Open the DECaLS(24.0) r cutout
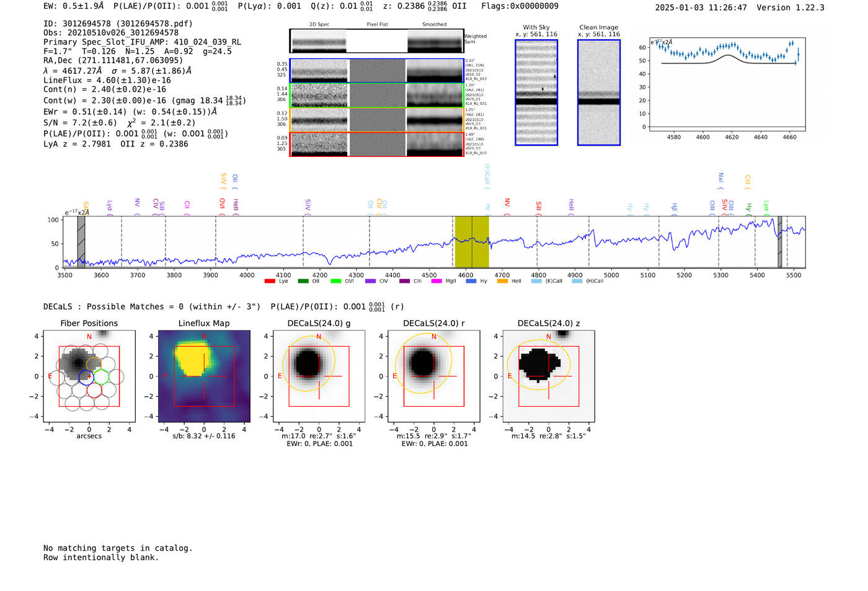This screenshot has width=868, height=591. 434,377
